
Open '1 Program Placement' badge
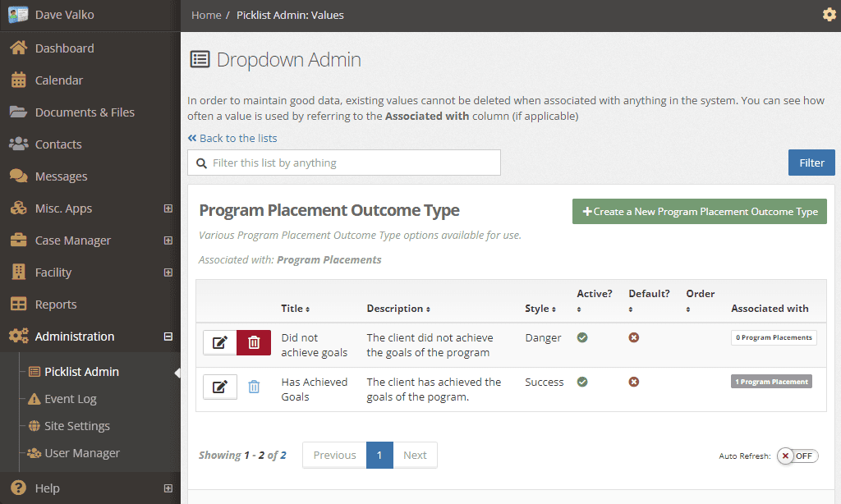[x=771, y=382]
